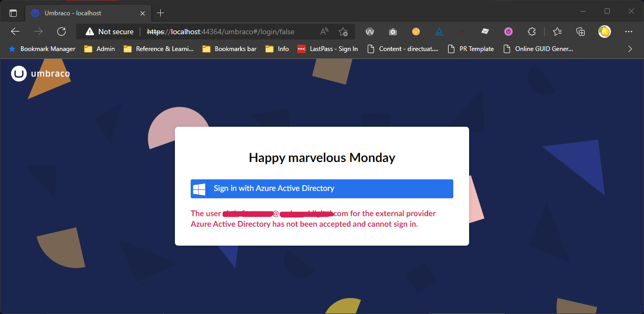Open the Edge Settings and more menu
The image size is (644, 314).
pyautogui.click(x=629, y=32)
